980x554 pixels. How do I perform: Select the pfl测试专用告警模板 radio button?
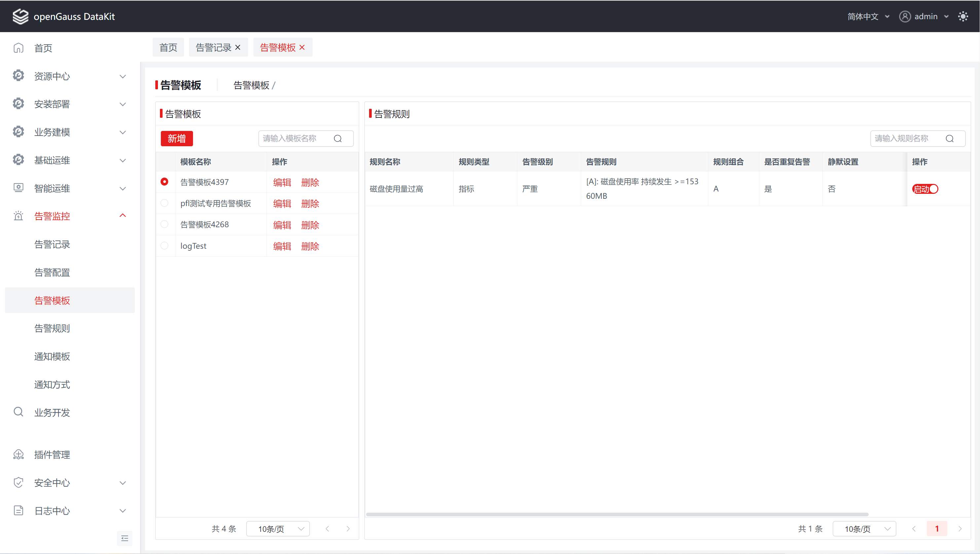tap(164, 203)
